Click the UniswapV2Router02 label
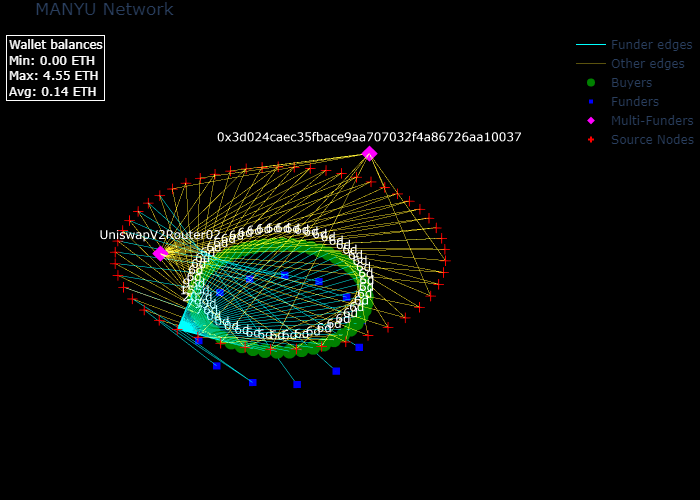Screen dimensions: 700x500 pyautogui.click(x=160, y=235)
